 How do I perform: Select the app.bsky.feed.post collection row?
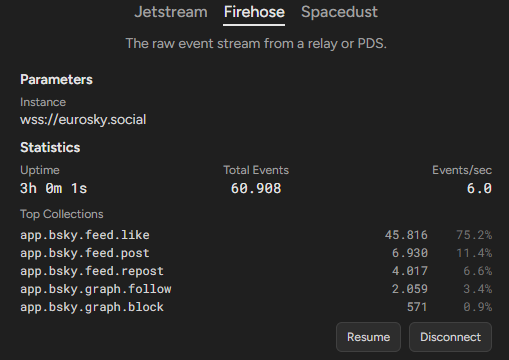[256, 253]
